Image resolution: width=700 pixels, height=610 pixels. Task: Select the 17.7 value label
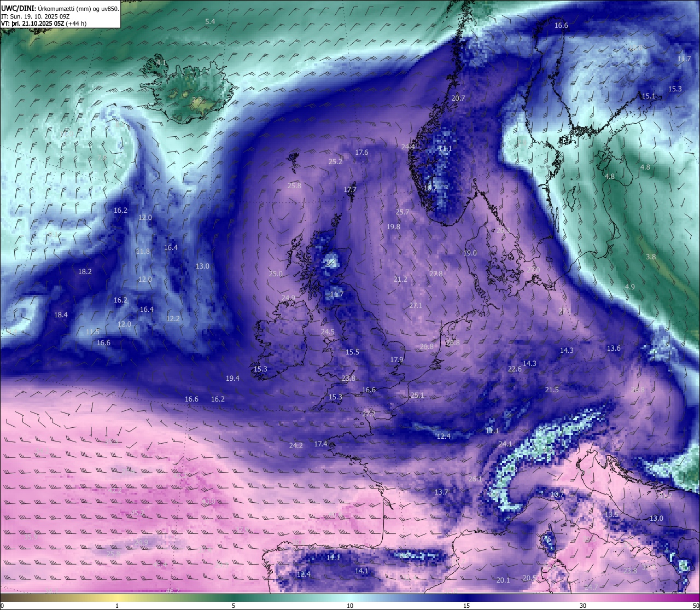click(350, 189)
